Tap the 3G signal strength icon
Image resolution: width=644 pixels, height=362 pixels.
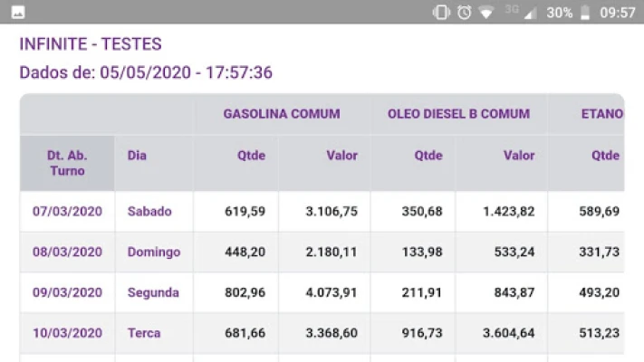520,13
